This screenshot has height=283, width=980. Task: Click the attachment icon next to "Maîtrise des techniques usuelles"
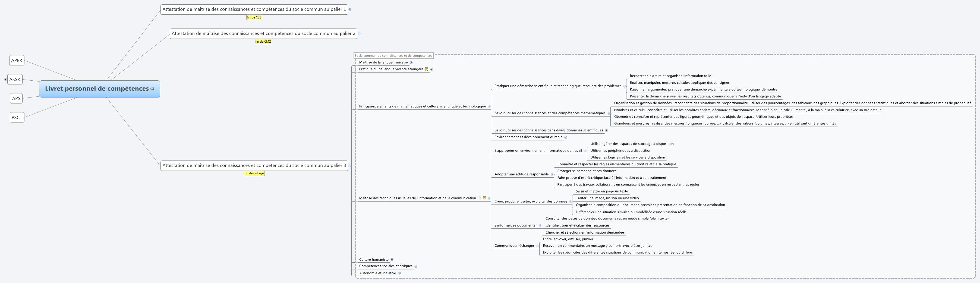coord(479,198)
